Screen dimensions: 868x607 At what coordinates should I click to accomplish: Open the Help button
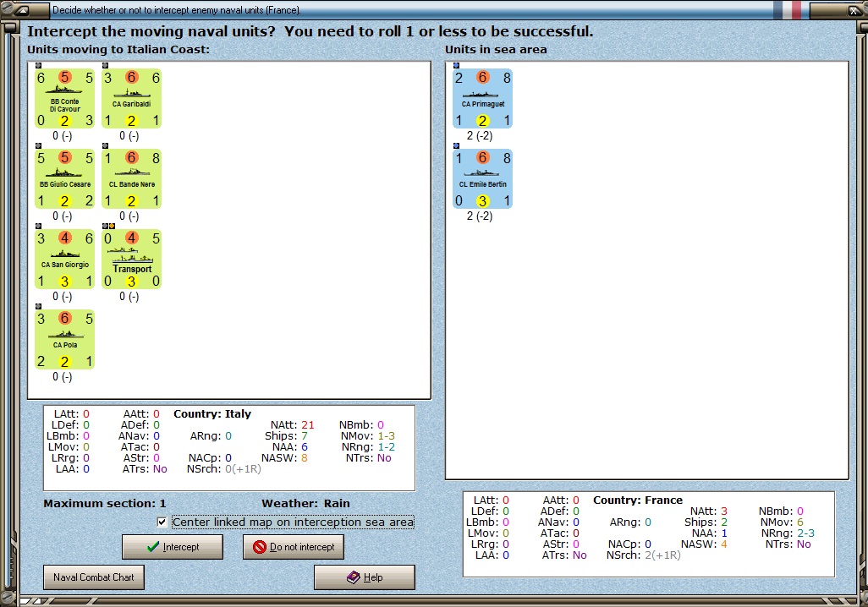click(x=365, y=577)
